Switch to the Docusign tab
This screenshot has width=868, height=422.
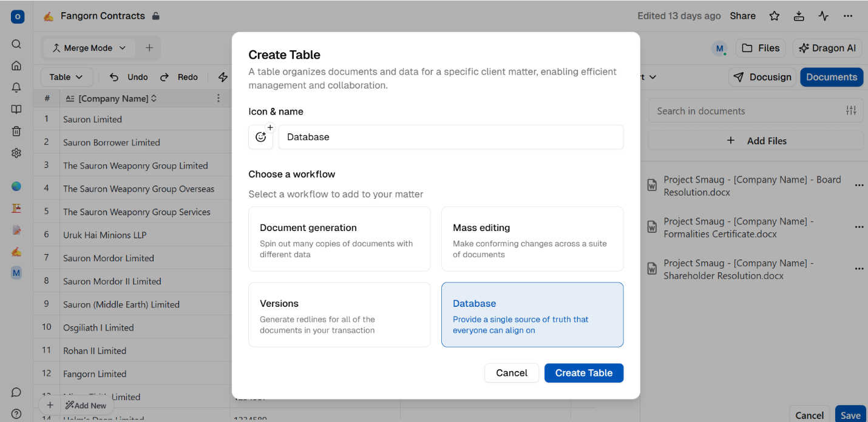pyautogui.click(x=762, y=77)
